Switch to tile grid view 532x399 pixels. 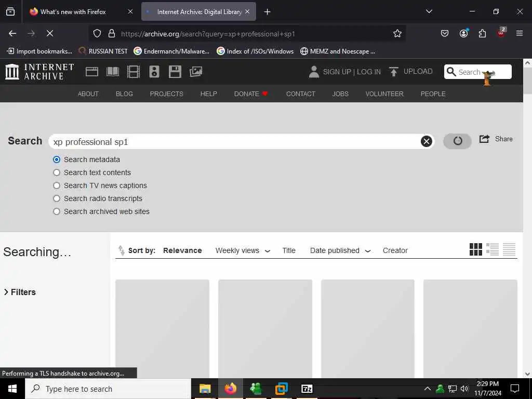tap(476, 249)
